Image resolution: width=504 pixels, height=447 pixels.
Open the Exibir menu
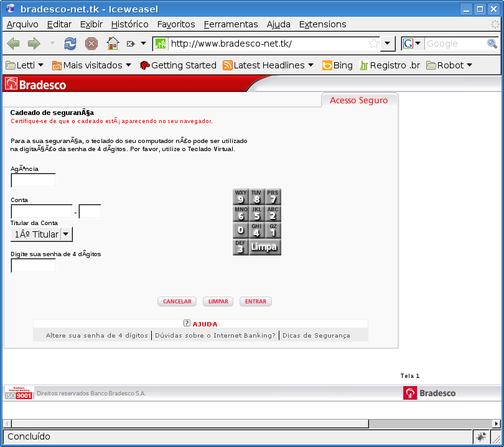(91, 24)
